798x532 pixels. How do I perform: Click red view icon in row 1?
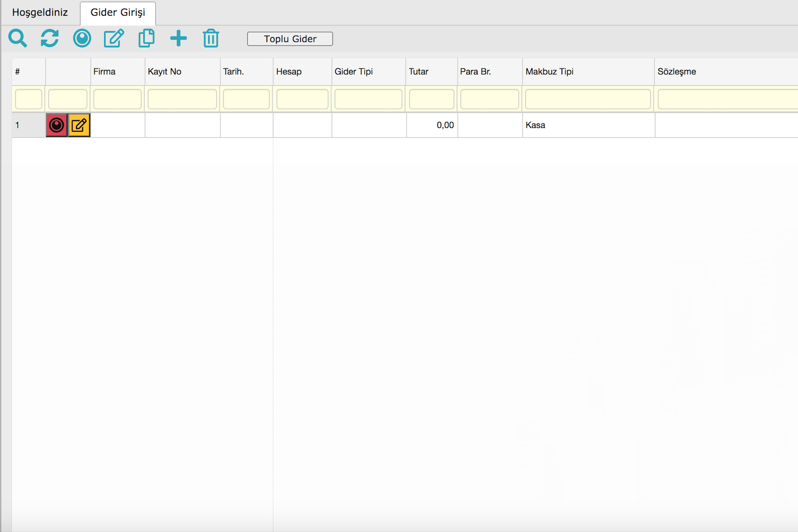tap(57, 125)
